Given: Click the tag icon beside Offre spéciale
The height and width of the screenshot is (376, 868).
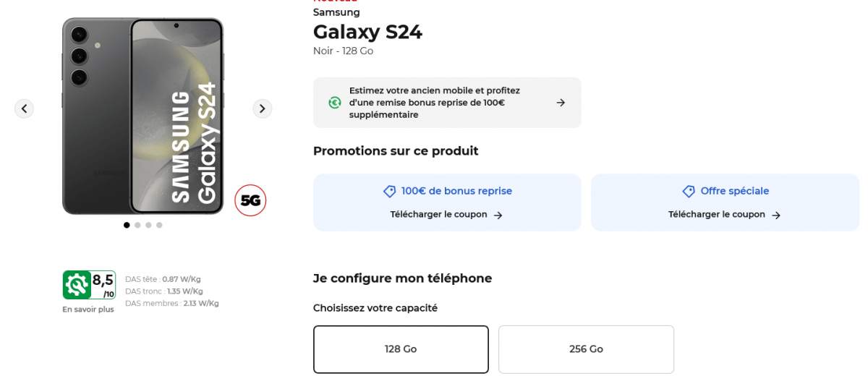Looking at the screenshot, I should [x=689, y=192].
